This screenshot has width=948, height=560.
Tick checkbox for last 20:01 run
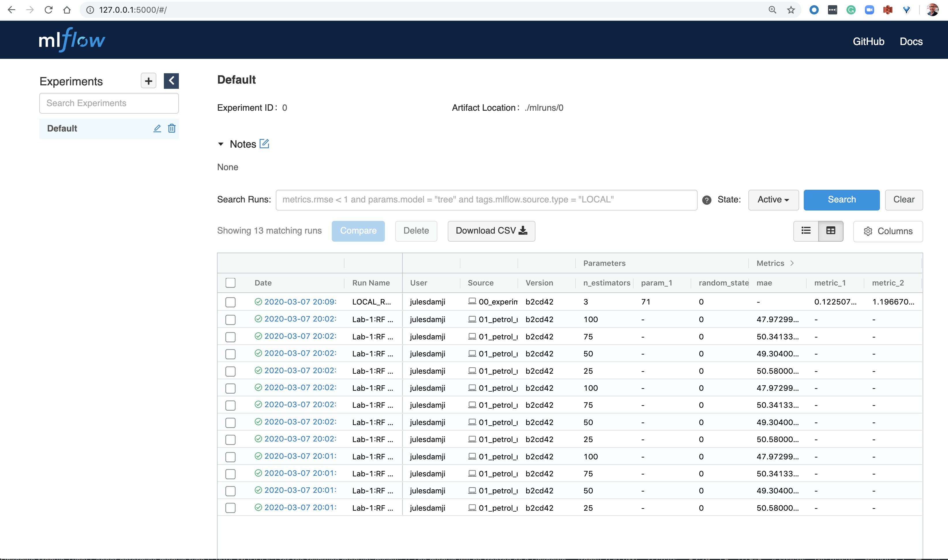click(230, 508)
